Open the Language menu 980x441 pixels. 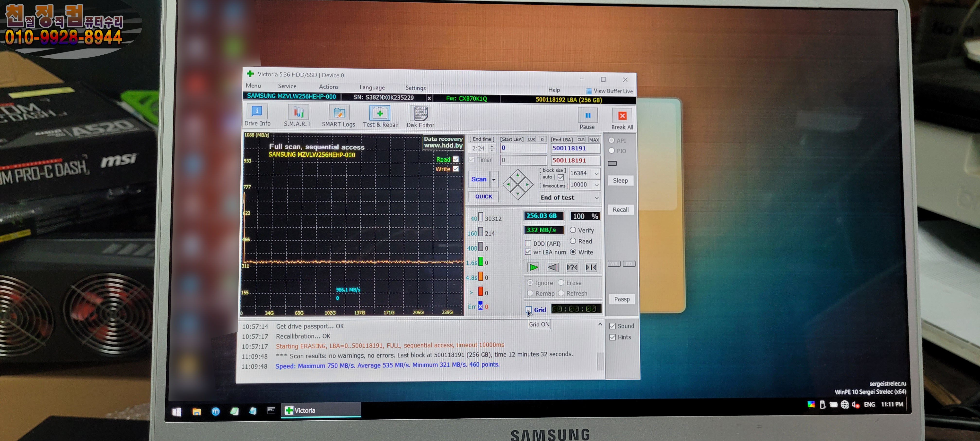point(372,87)
